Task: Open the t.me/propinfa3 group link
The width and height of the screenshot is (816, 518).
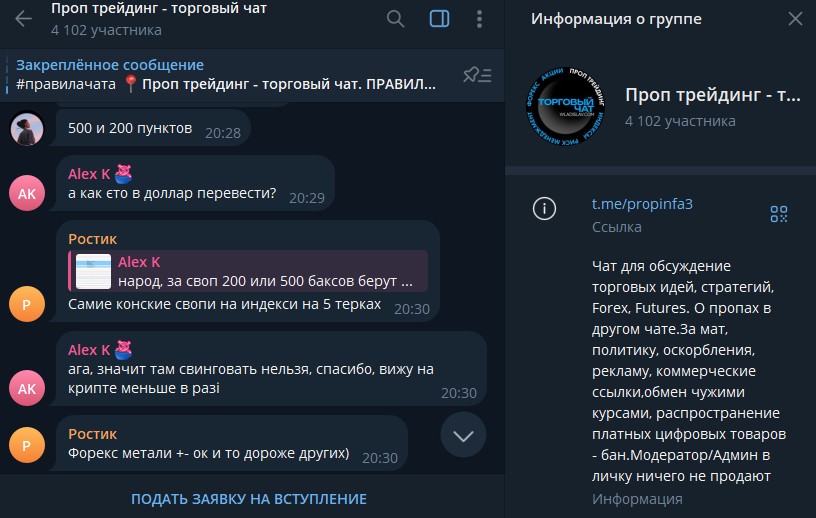Action: (642, 204)
